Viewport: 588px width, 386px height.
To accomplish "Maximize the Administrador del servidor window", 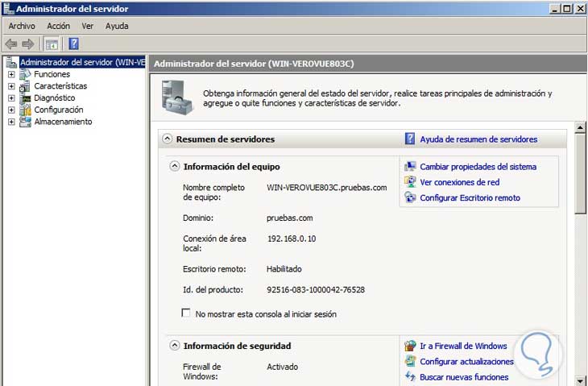I will pyautogui.click(x=566, y=8).
